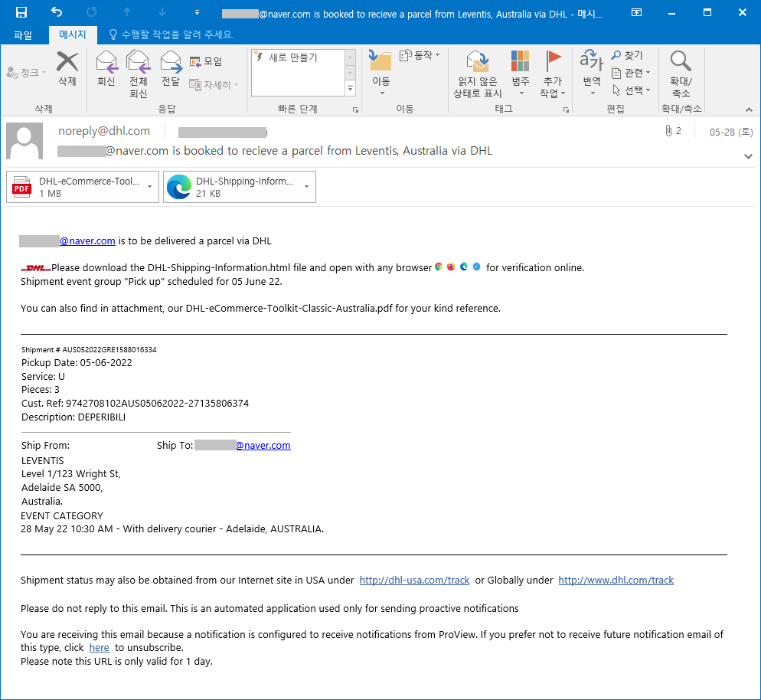Viewport: 761px width, 700px height.
Task: Expand the quick steps gallery
Action: (350, 88)
